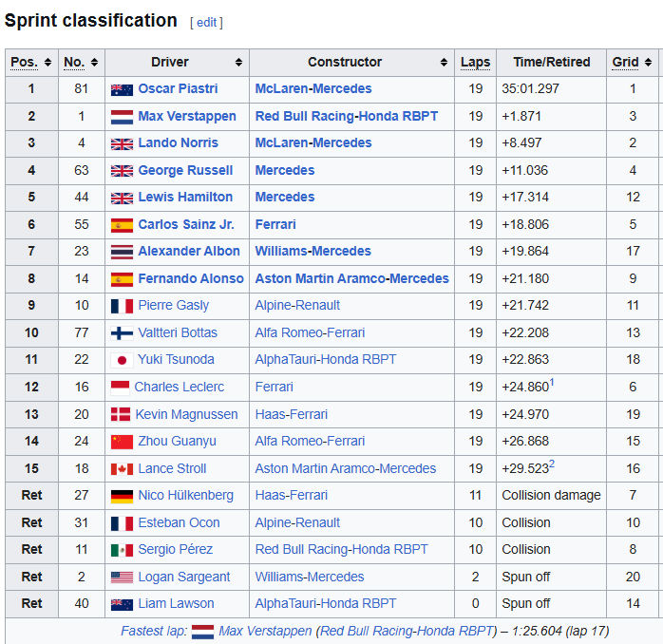This screenshot has height=644, width=663.
Task: Open McLaren-Mercedes link in Piastri's row
Action: pyautogui.click(x=313, y=88)
